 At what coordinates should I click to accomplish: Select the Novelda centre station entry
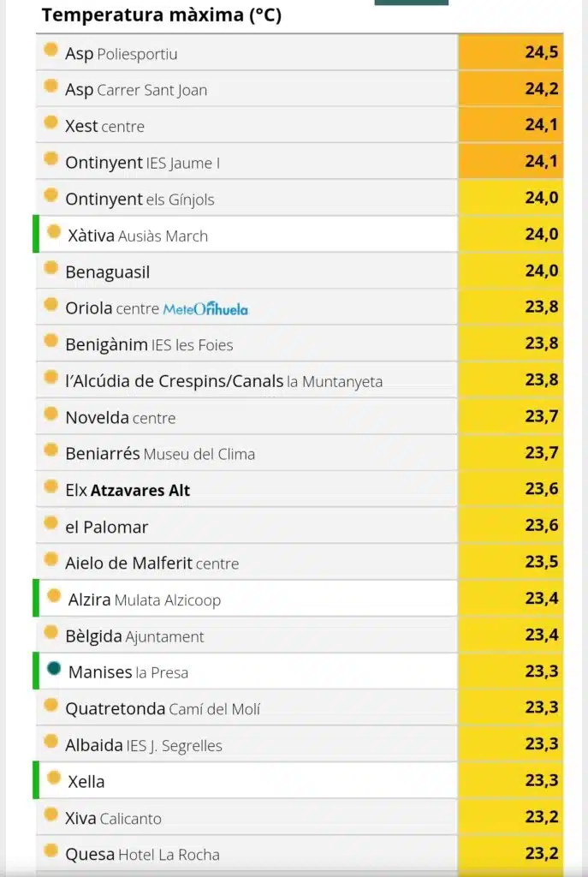pyautogui.click(x=120, y=418)
